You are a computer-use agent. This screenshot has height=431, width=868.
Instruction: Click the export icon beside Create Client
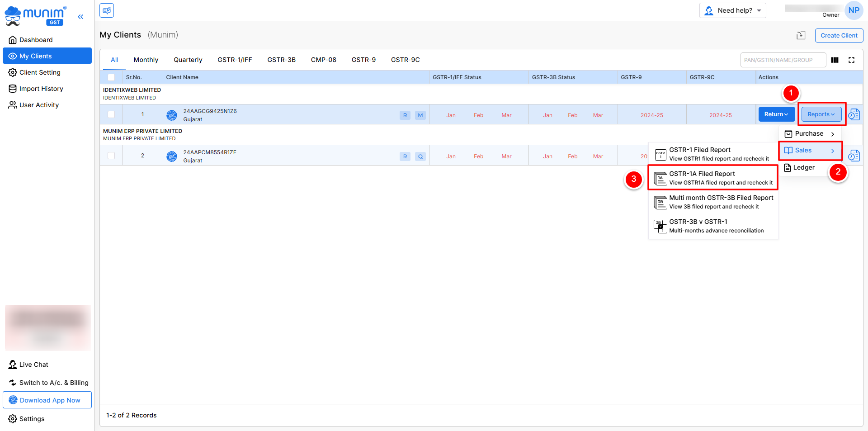click(x=801, y=35)
